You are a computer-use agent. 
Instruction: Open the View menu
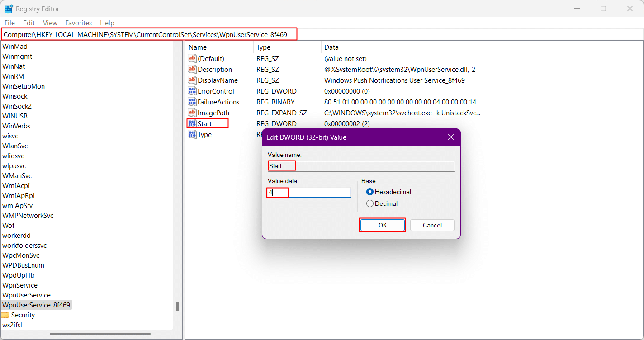pyautogui.click(x=50, y=23)
